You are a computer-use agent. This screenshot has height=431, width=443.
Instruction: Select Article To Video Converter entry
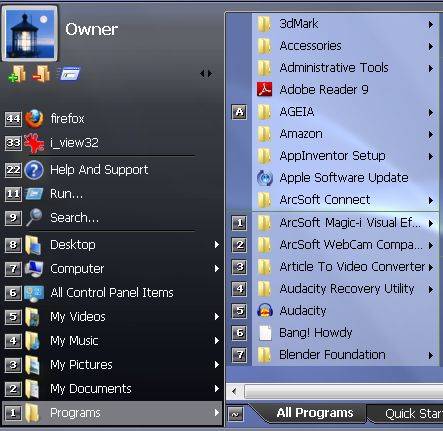click(345, 267)
